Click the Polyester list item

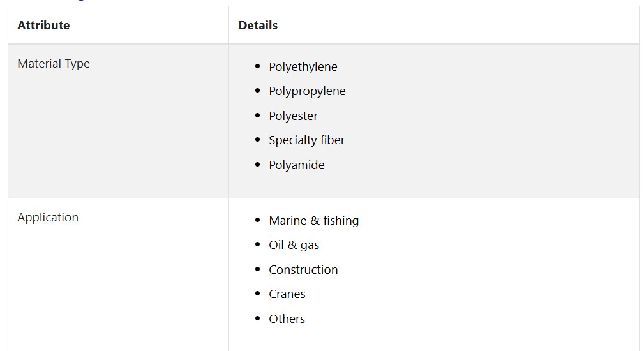point(293,116)
